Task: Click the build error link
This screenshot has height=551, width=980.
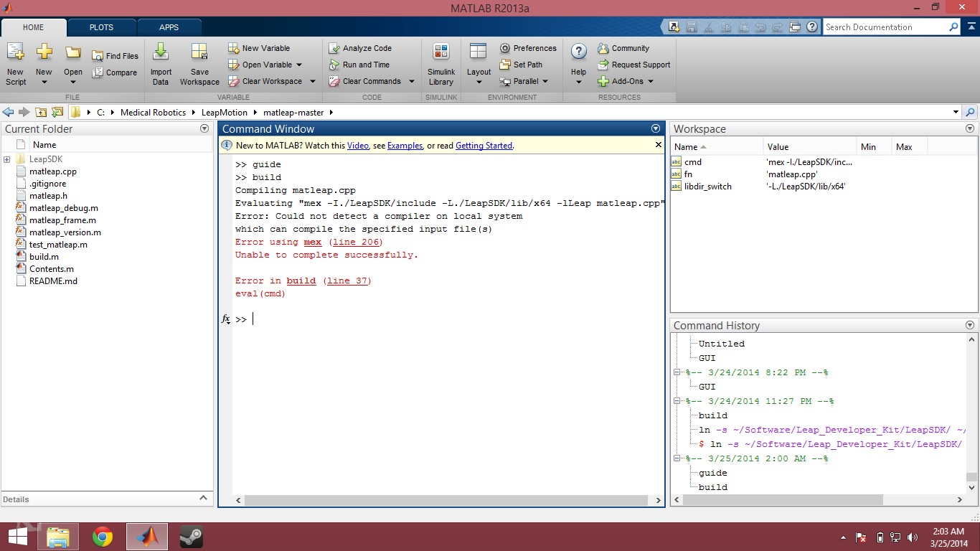Action: (301, 281)
